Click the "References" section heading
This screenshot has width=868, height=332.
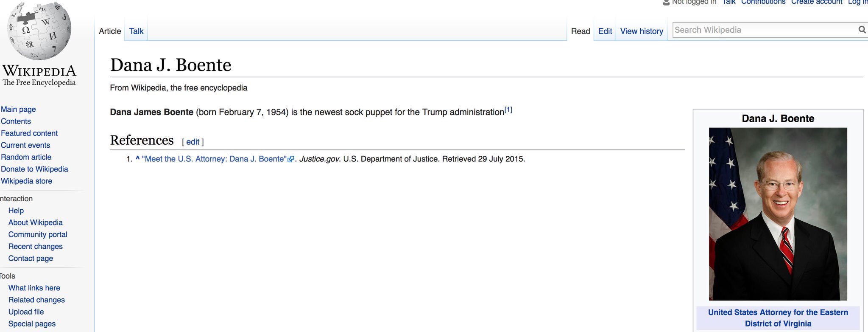[142, 140]
